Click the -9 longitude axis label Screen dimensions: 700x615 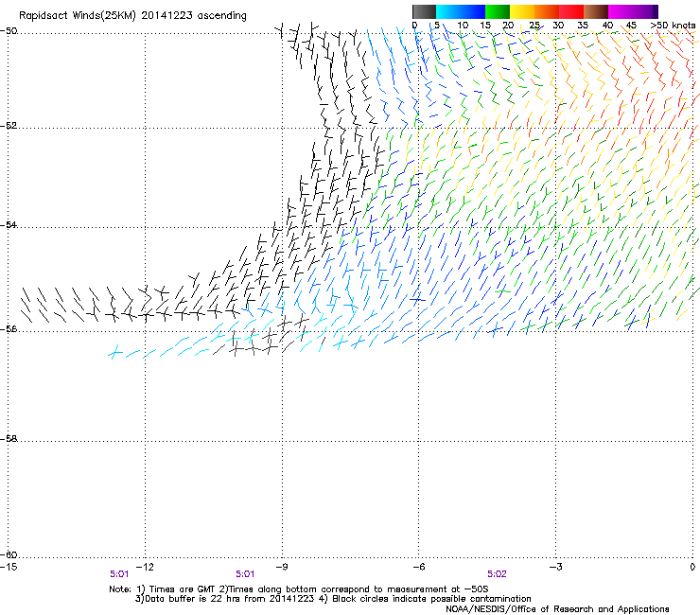(x=282, y=567)
